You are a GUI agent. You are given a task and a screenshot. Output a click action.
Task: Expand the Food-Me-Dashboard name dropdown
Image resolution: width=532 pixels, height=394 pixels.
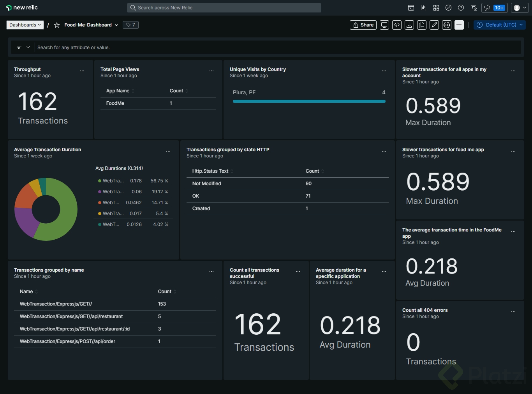point(116,25)
